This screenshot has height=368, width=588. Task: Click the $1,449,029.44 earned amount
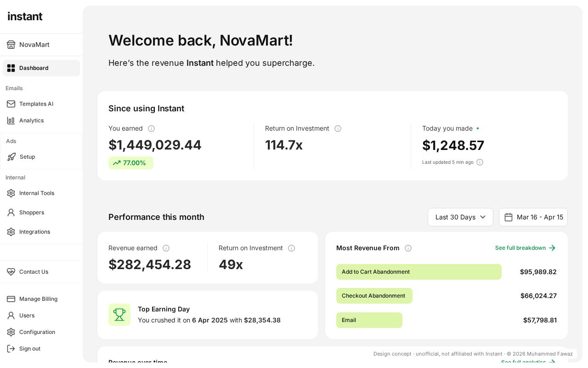click(x=155, y=145)
